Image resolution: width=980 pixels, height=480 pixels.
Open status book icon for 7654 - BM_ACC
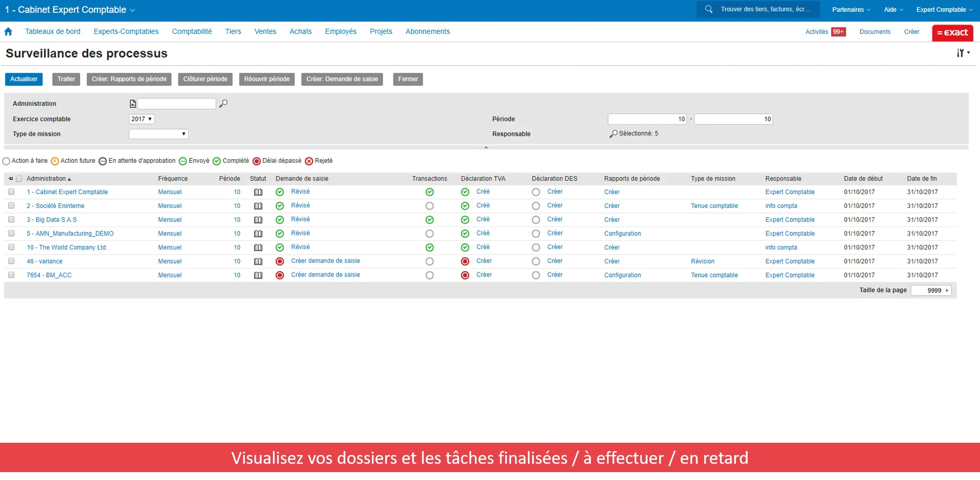258,275
